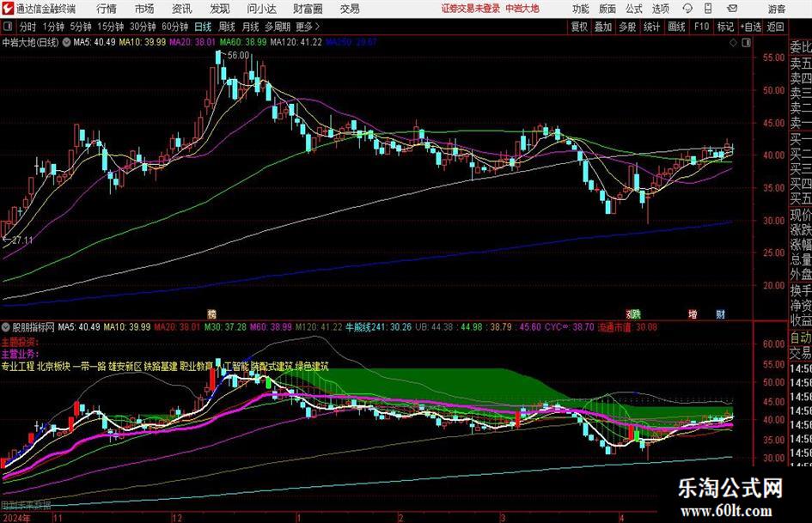Open the 公式 menu

(634, 9)
